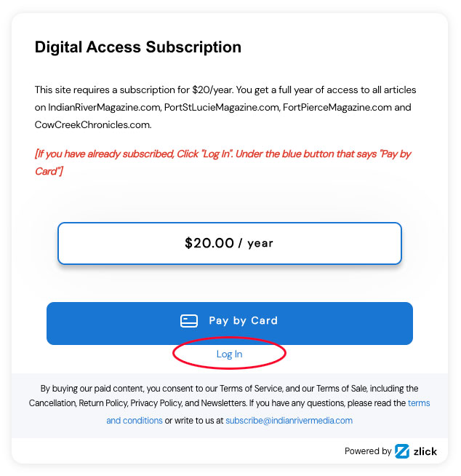Click the zlick wordmark text

point(425,451)
